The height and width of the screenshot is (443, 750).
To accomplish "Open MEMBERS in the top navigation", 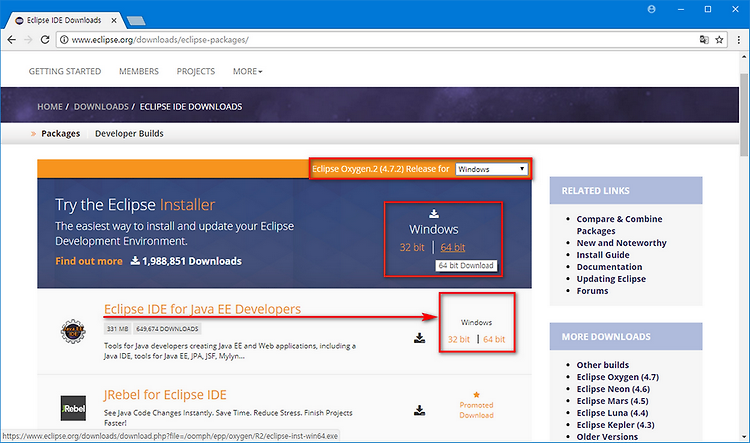I will [x=139, y=71].
